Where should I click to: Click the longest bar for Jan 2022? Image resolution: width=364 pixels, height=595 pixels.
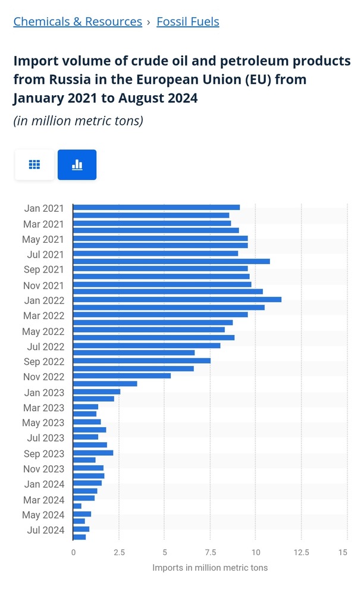[177, 299]
